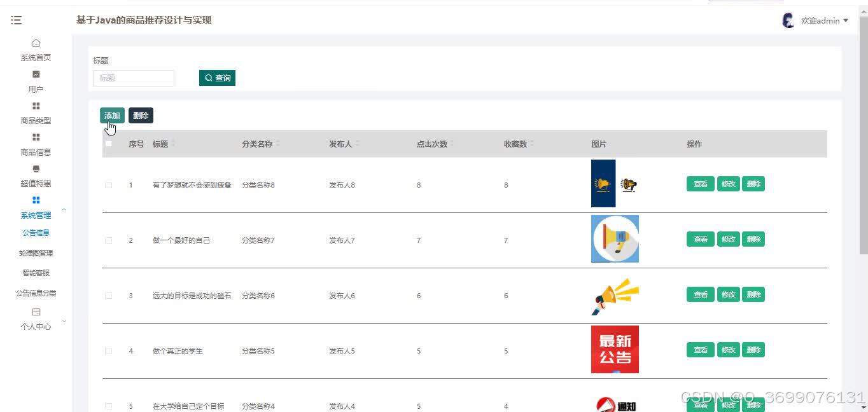The height and width of the screenshot is (412, 868).
Task: Open the round megaphone thumbnail in row 2
Action: pyautogui.click(x=615, y=238)
